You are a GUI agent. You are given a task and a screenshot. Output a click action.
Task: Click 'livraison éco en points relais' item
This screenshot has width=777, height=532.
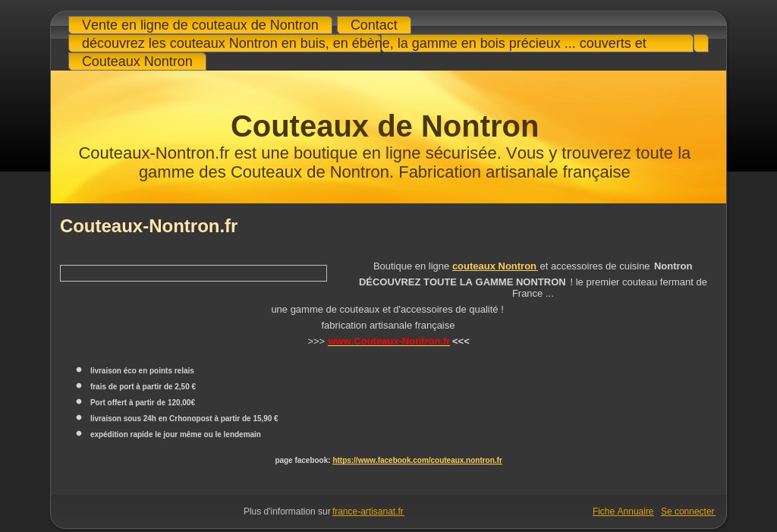(x=142, y=370)
